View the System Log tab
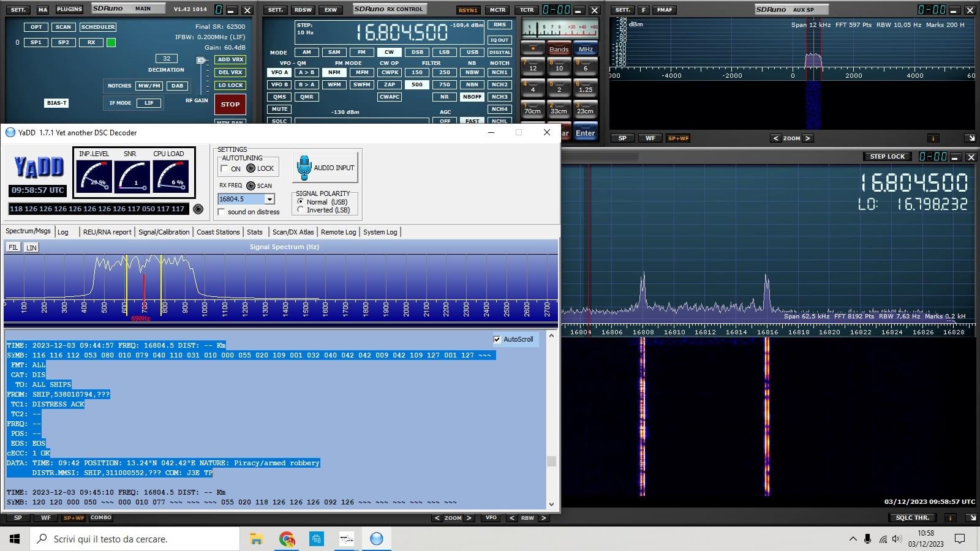Viewport: 980px width, 551px height. pyautogui.click(x=380, y=232)
